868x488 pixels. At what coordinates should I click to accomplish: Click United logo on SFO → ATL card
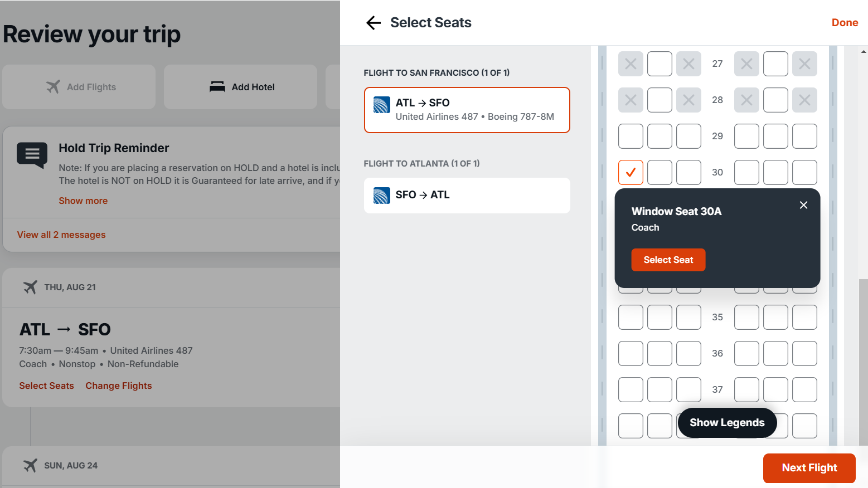pyautogui.click(x=381, y=196)
